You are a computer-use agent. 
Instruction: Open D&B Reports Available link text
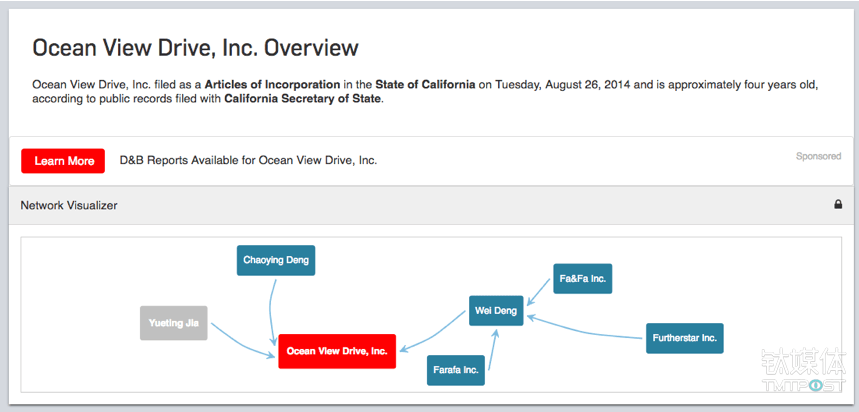pyautogui.click(x=248, y=161)
